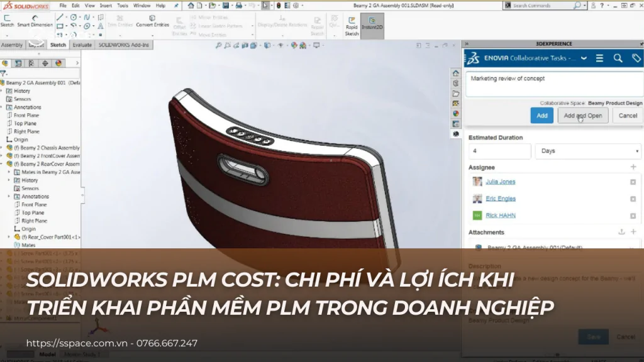
Task: Click the ENOVIA hamburger menu icon
Action: click(599, 58)
